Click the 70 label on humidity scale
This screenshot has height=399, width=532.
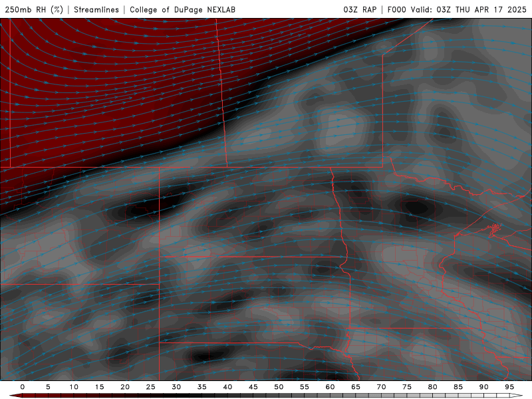(x=381, y=387)
